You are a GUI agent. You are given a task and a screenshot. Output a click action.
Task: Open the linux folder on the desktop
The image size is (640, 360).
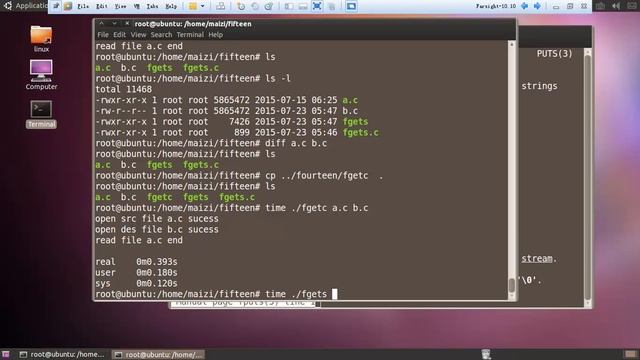click(41, 39)
